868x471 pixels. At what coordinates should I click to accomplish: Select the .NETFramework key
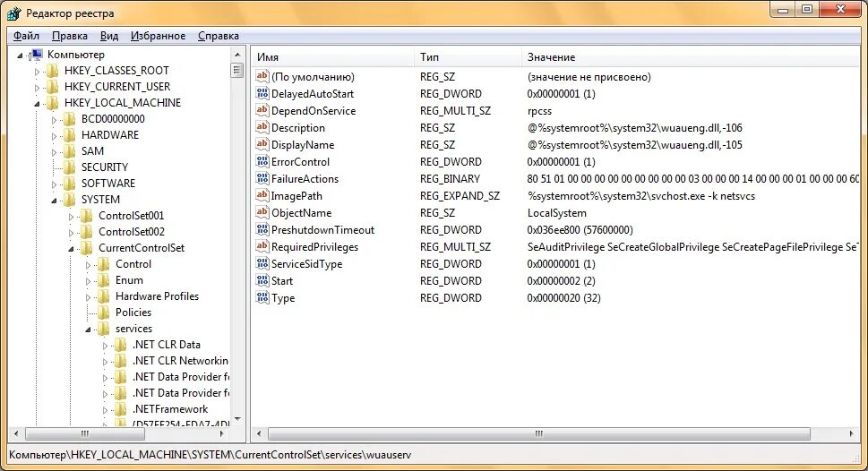coord(170,409)
